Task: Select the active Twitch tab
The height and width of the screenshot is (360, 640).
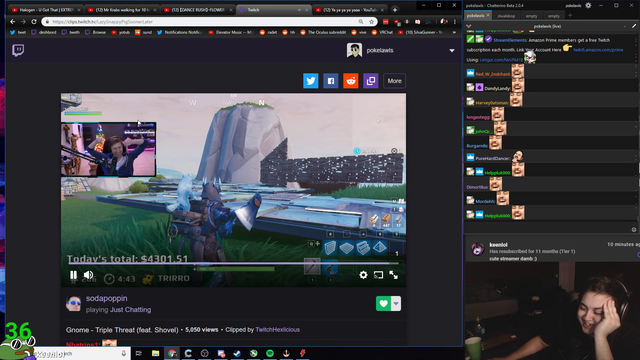Action: tap(273, 10)
